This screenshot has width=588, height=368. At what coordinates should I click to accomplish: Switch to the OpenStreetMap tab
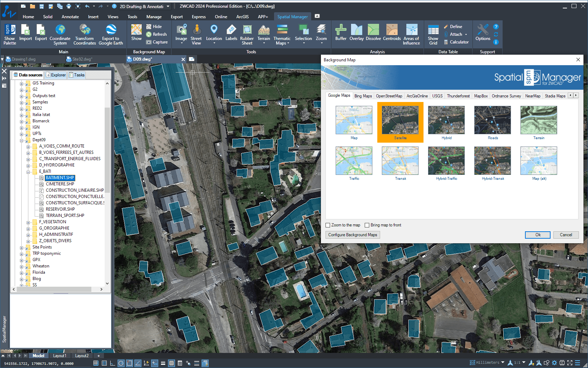point(389,96)
